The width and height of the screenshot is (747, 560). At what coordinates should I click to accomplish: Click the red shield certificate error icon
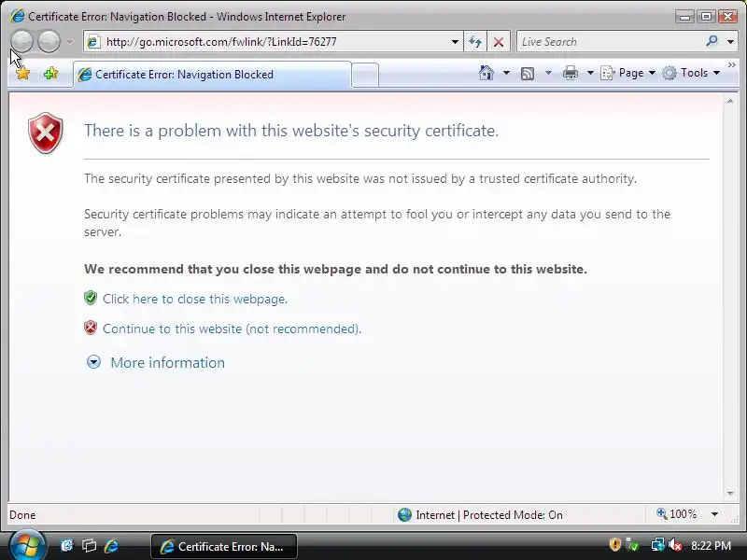pos(45,133)
